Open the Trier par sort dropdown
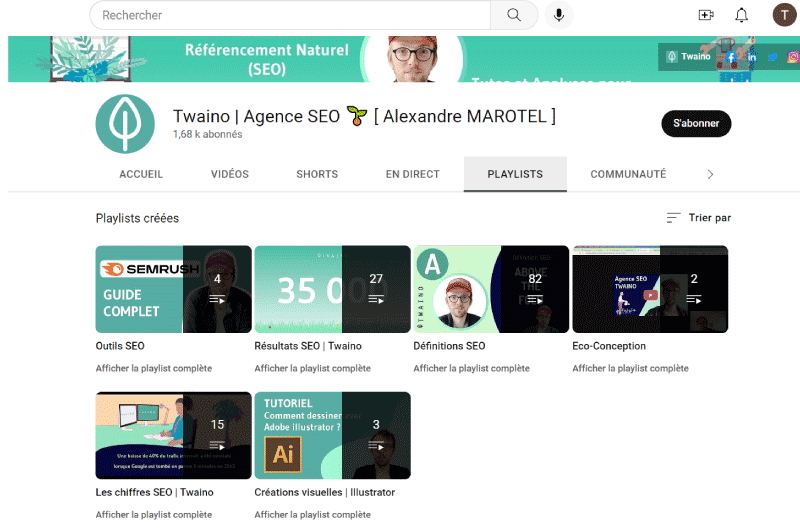The height and width of the screenshot is (530, 800). tap(698, 218)
